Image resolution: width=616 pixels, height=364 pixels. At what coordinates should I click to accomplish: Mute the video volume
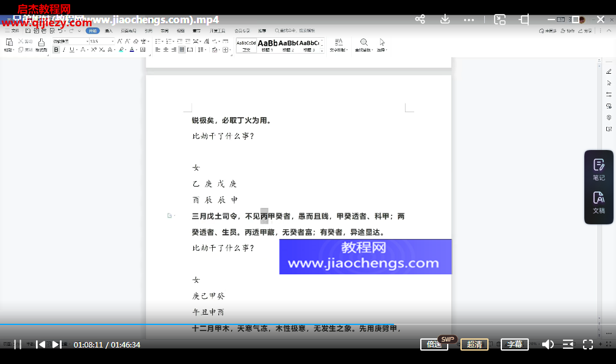(x=548, y=344)
